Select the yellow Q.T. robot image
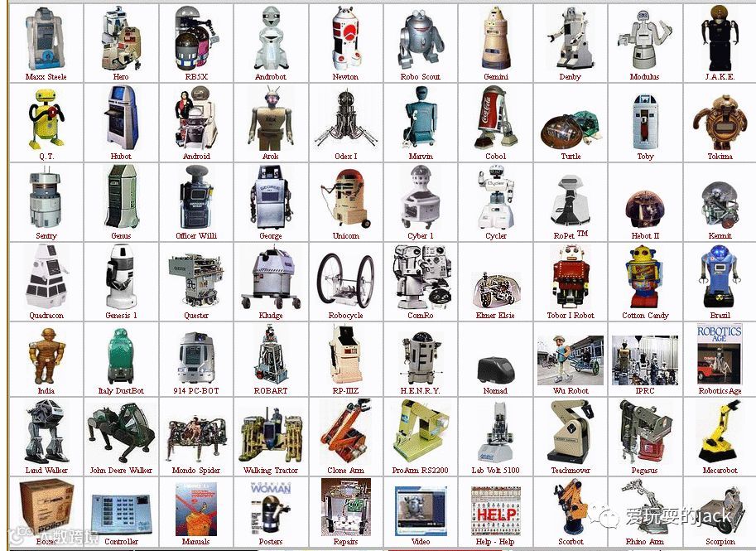 [46, 118]
